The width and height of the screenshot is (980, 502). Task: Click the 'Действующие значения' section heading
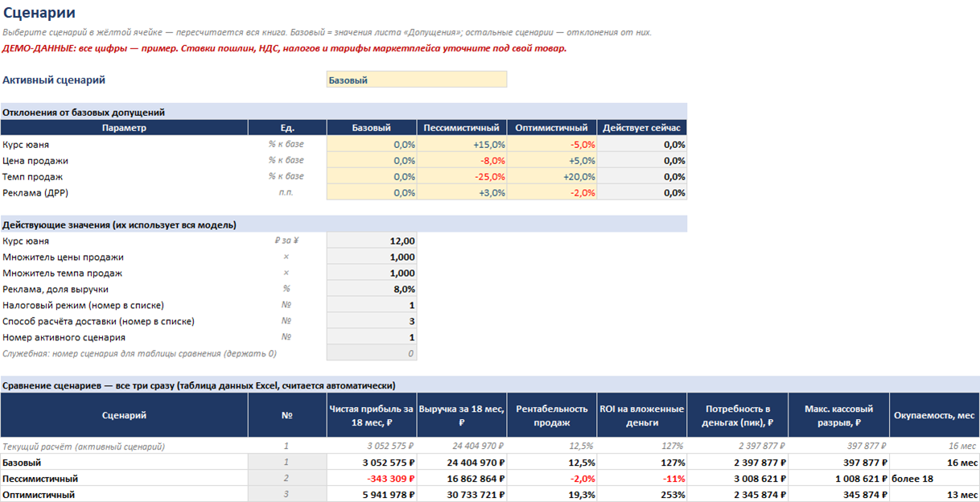tap(119, 225)
